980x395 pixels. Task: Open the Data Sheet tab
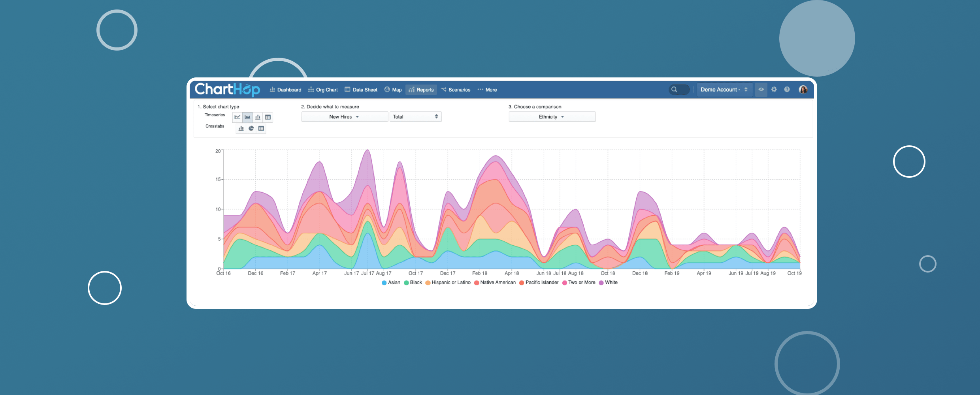pyautogui.click(x=361, y=90)
